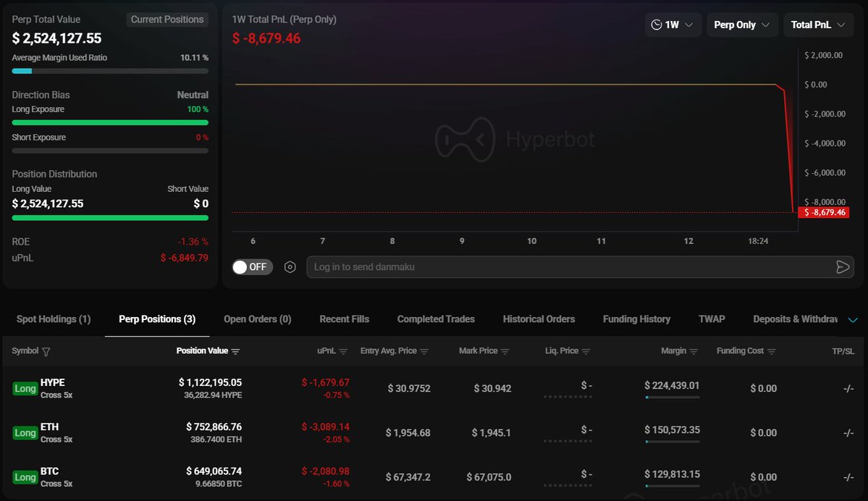Click the Liq. Price sort icon
Image resolution: width=868 pixels, height=501 pixels.
tap(586, 352)
